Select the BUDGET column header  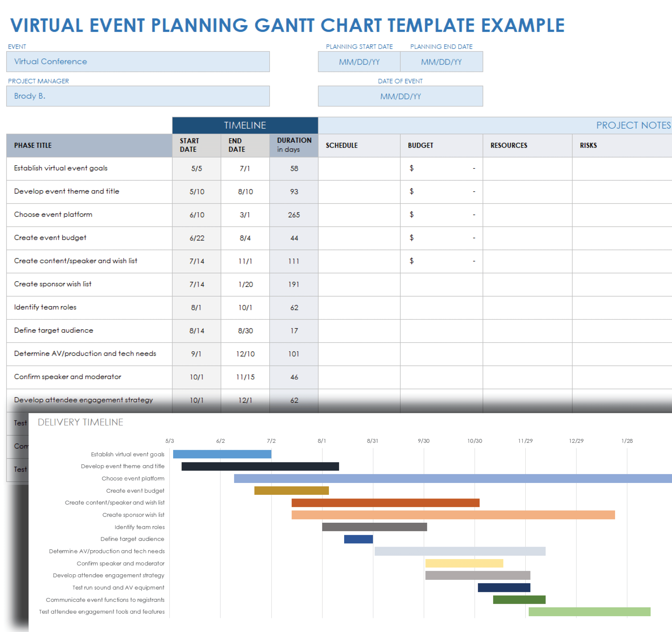420,145
